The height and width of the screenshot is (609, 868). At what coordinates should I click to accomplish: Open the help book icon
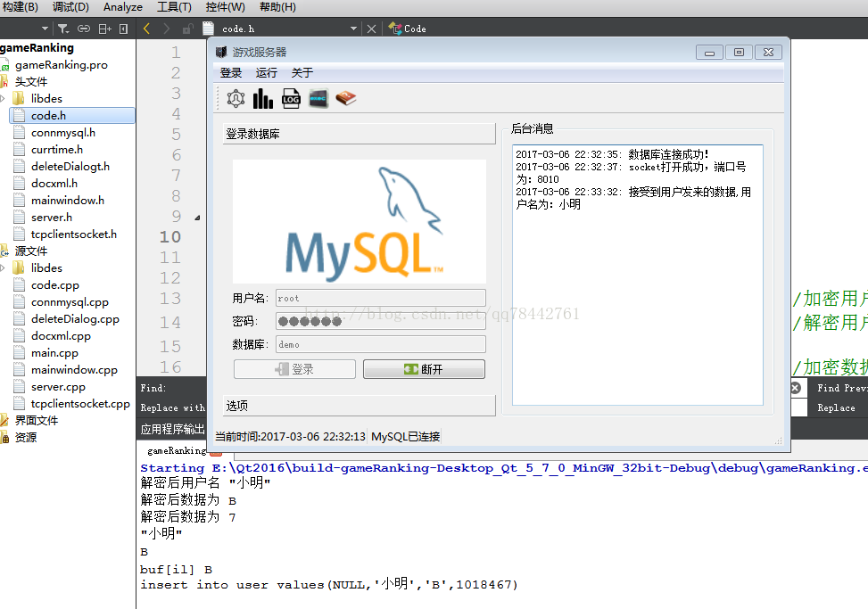pyautogui.click(x=346, y=98)
